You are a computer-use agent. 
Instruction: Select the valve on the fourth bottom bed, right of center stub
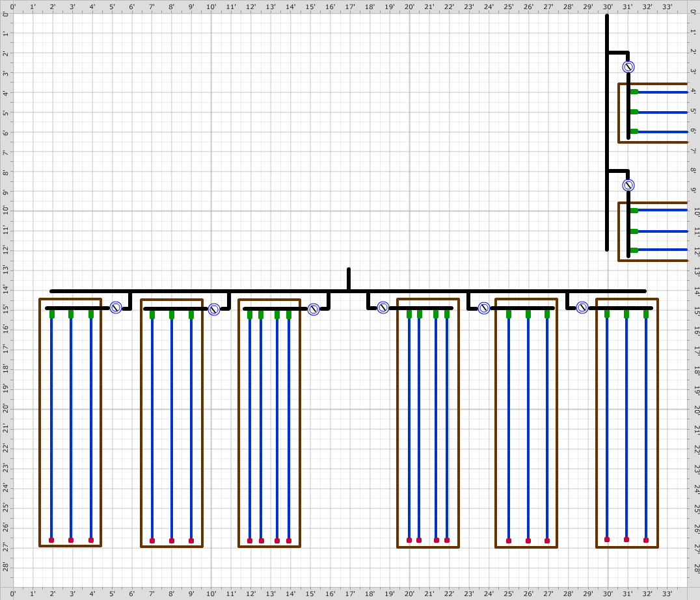point(383,307)
